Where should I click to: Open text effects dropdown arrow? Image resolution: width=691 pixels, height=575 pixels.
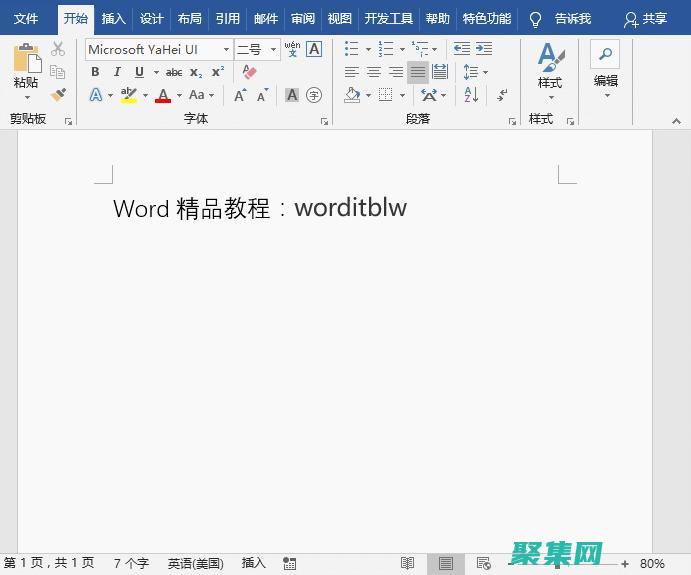[110, 95]
